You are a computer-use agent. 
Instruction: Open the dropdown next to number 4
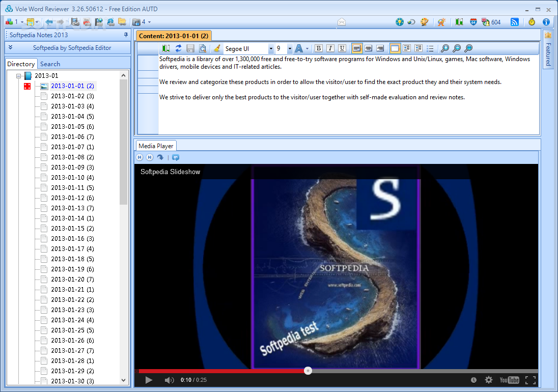click(x=150, y=22)
